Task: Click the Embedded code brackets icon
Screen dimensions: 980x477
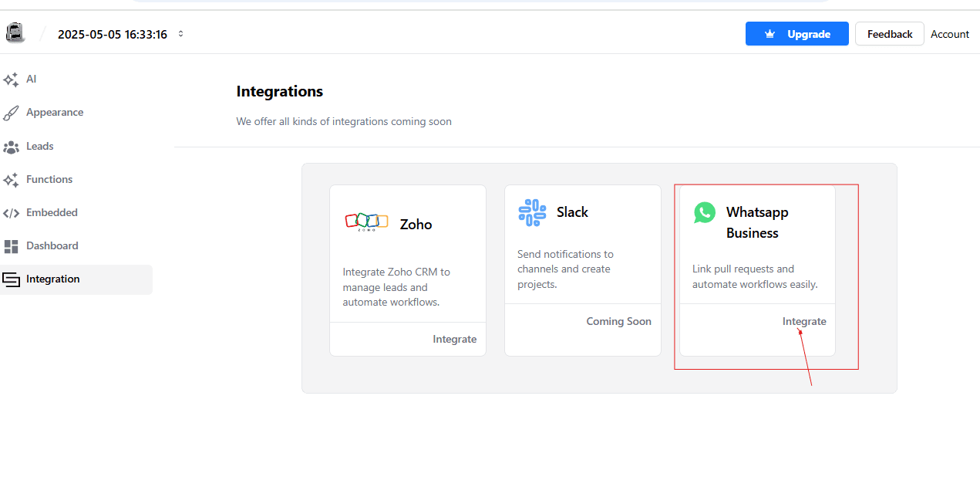Action: (11, 213)
